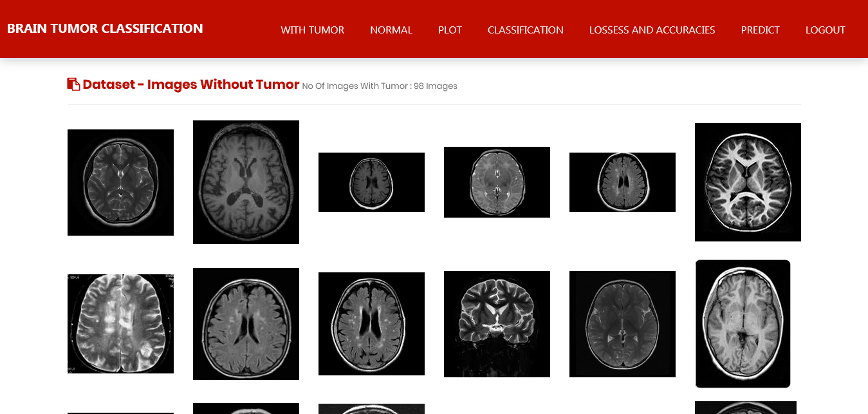
Task: Open the fifth top-row thumbnail with bright-rimmed brain
Action: (622, 182)
